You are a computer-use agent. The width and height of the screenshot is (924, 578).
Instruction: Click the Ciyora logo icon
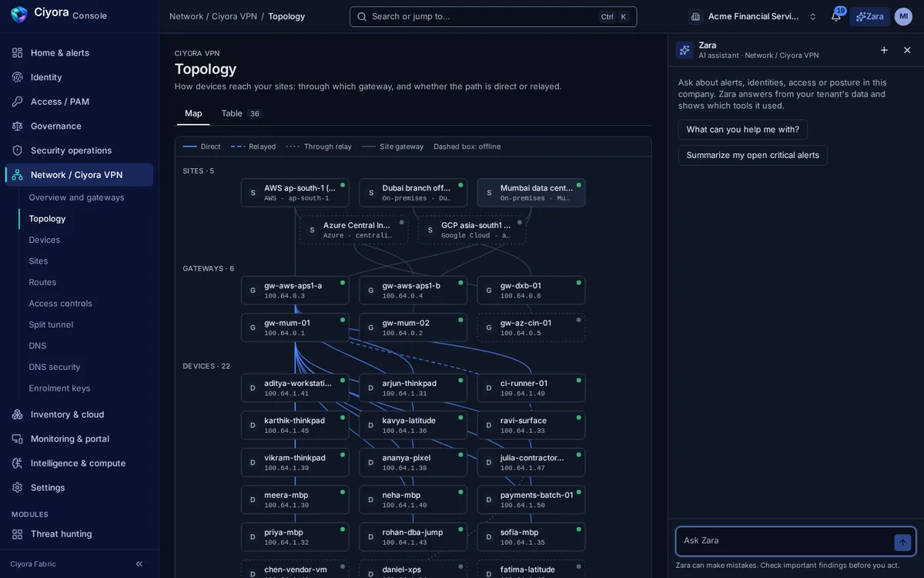[19, 15]
